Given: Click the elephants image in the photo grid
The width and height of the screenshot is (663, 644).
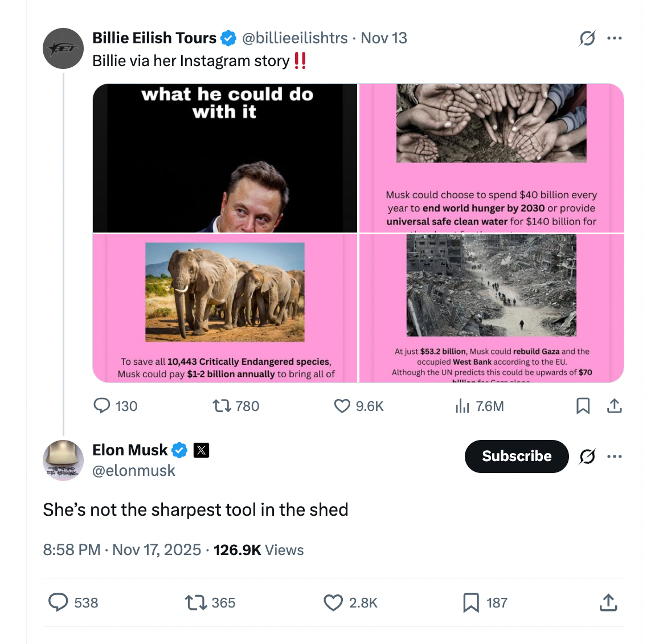Looking at the screenshot, I should (224, 292).
